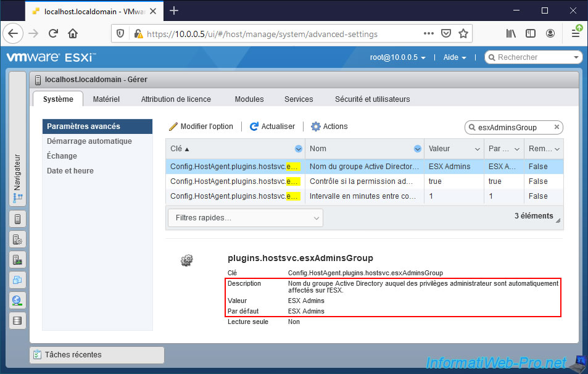Open page actions three-dots menu
This screenshot has height=374, width=588.
click(429, 33)
